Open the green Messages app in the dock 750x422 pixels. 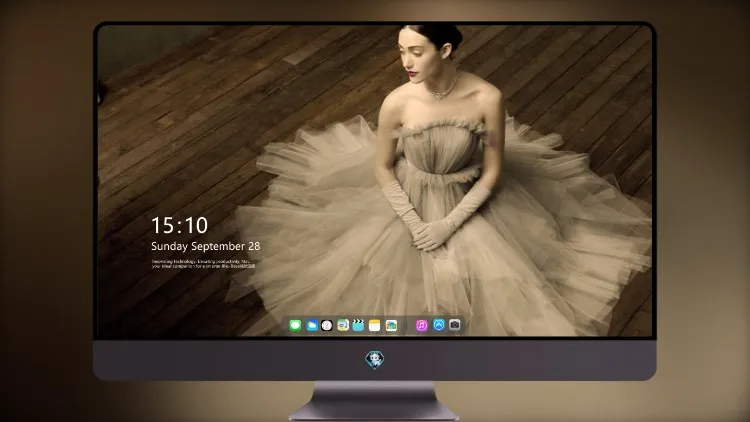[x=295, y=326]
